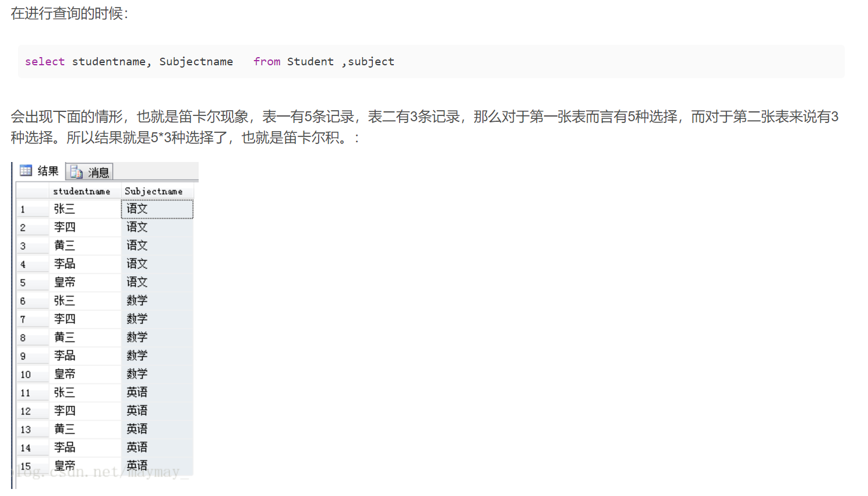Click 英语 cell in row 12

click(x=157, y=411)
